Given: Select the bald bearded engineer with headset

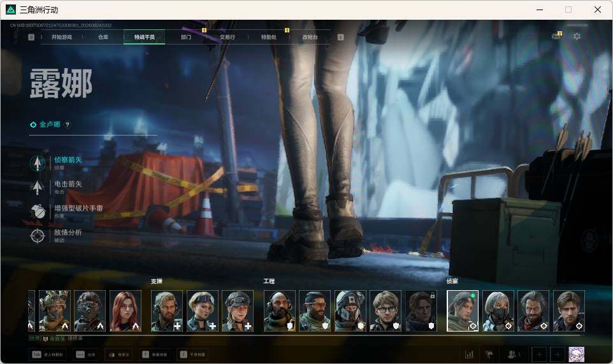Looking at the screenshot, I should (x=280, y=311).
